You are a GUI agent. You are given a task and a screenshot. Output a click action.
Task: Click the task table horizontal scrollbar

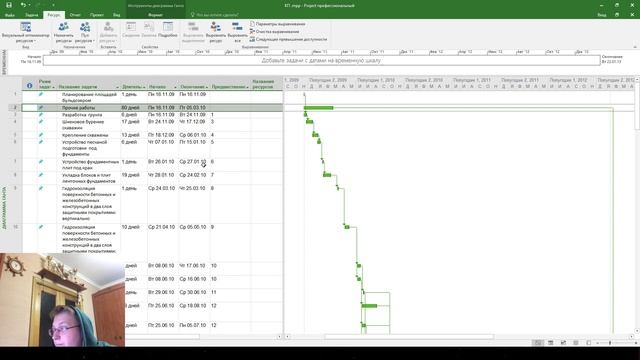(x=162, y=337)
